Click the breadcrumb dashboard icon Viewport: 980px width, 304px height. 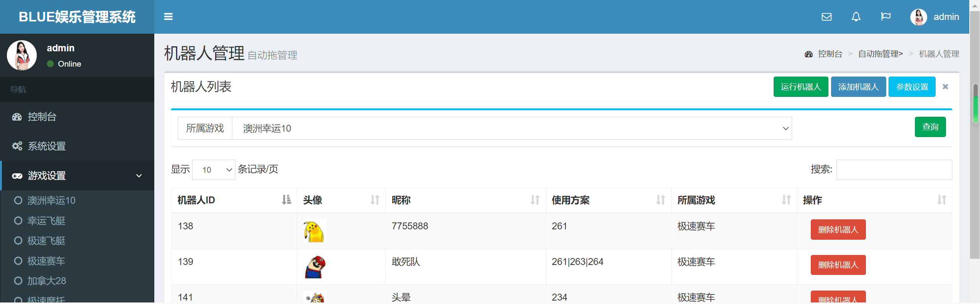[x=808, y=54]
